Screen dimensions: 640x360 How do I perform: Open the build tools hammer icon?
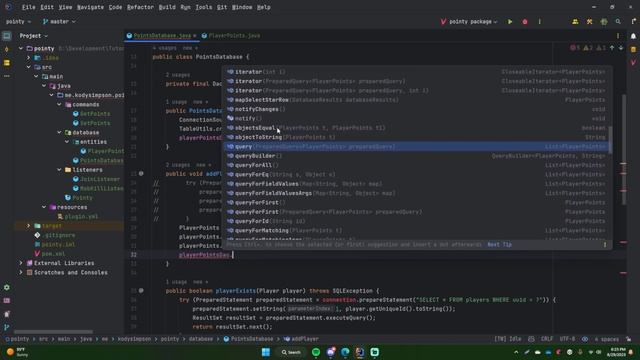tap(589, 22)
